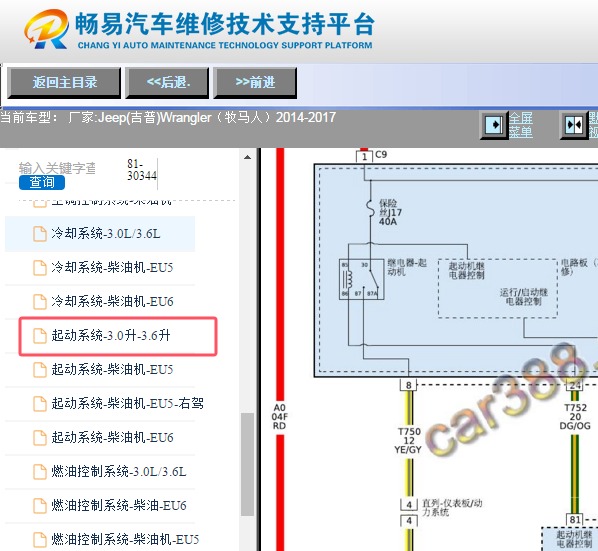The width and height of the screenshot is (598, 551).
Task: Click the document icon beside 冷却系统-柴油机-EU6
Action: click(40, 302)
